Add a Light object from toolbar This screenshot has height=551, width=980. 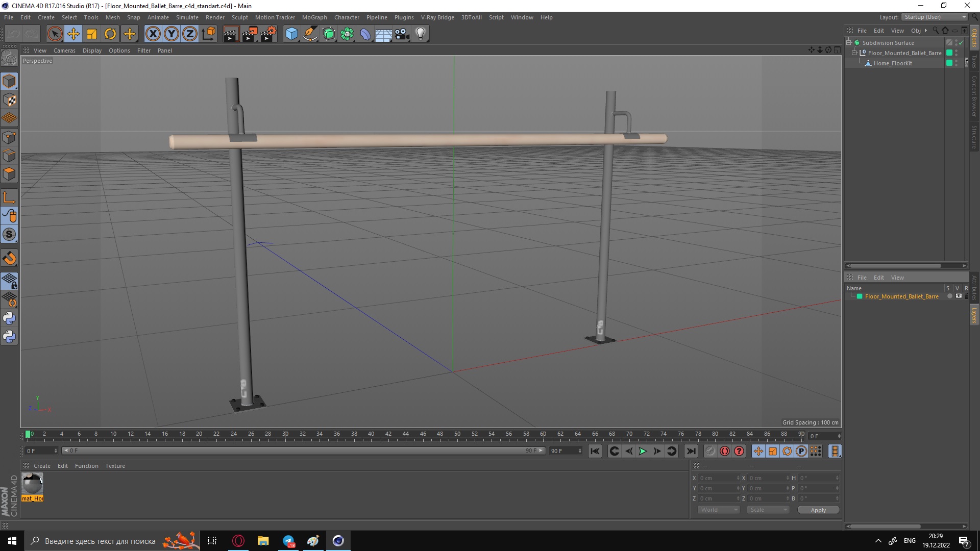pos(420,34)
